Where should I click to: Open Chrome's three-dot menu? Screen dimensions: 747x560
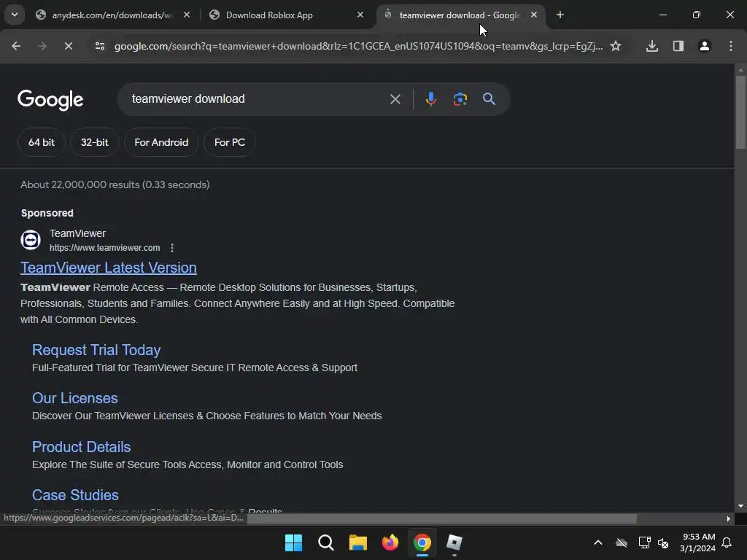coord(731,46)
